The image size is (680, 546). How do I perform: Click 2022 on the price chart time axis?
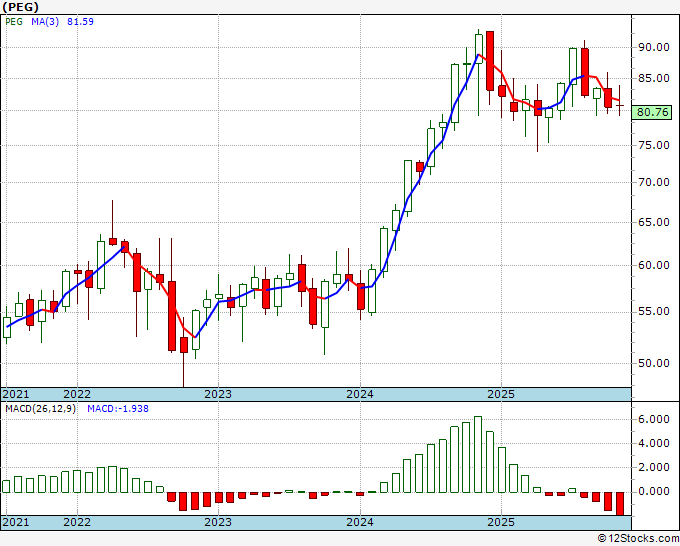pyautogui.click(x=77, y=394)
